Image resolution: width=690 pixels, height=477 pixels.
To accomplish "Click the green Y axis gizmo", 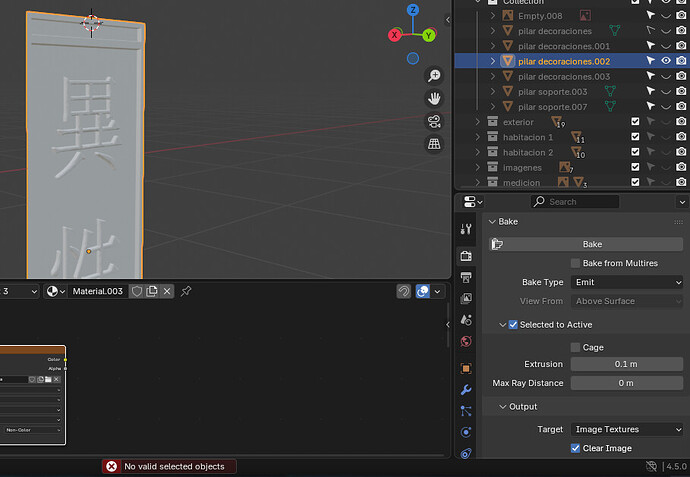I will (x=429, y=35).
